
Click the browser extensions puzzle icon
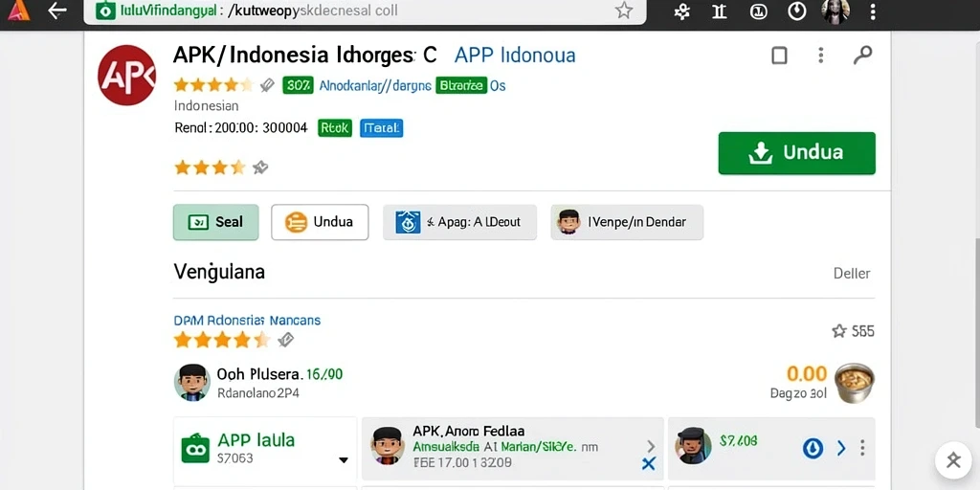[x=681, y=11]
